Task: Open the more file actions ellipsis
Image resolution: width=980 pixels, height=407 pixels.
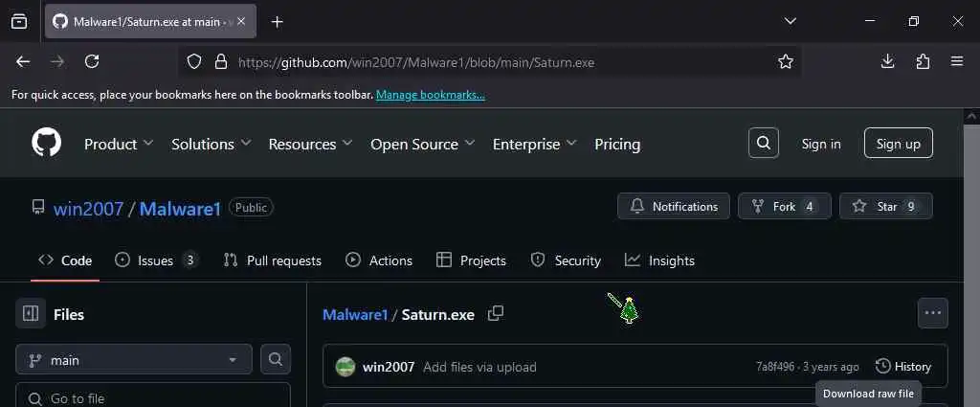Action: [932, 313]
